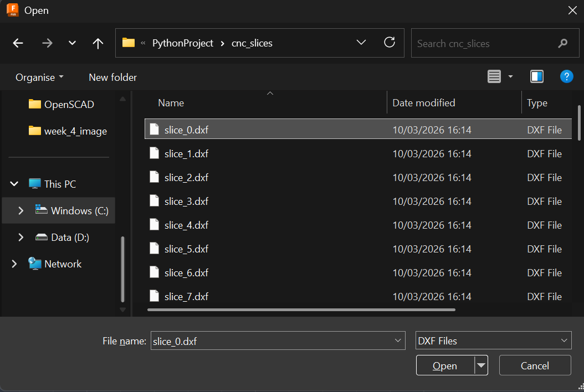Expand the Windows (C:) drive
Screen dimensions: 584x392
[x=21, y=210]
